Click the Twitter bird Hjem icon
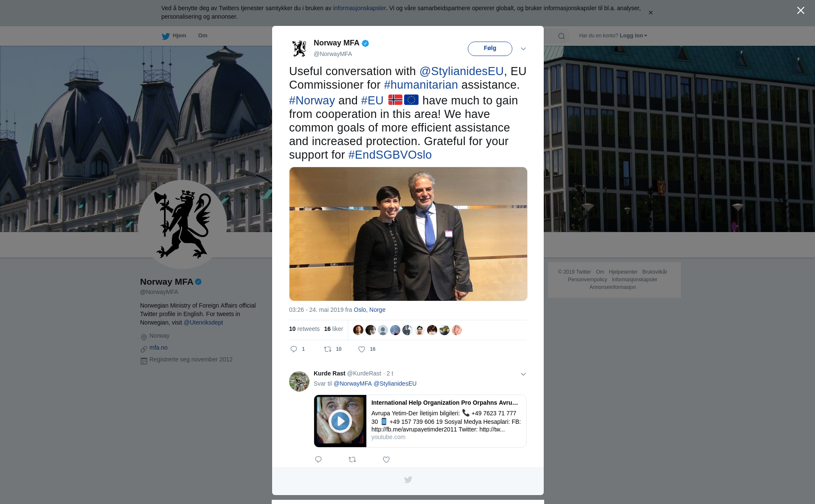The image size is (815, 504). [166, 36]
